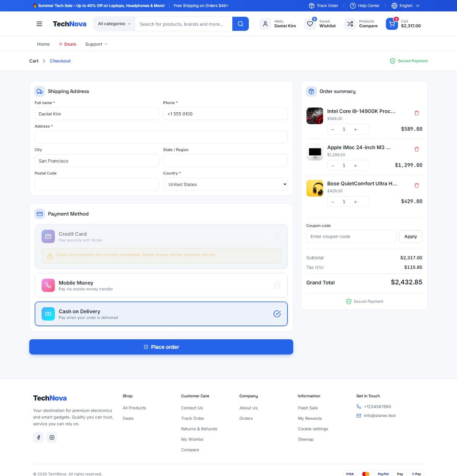Click the Payment Method card icon
This screenshot has width=457, height=476.
point(40,214)
